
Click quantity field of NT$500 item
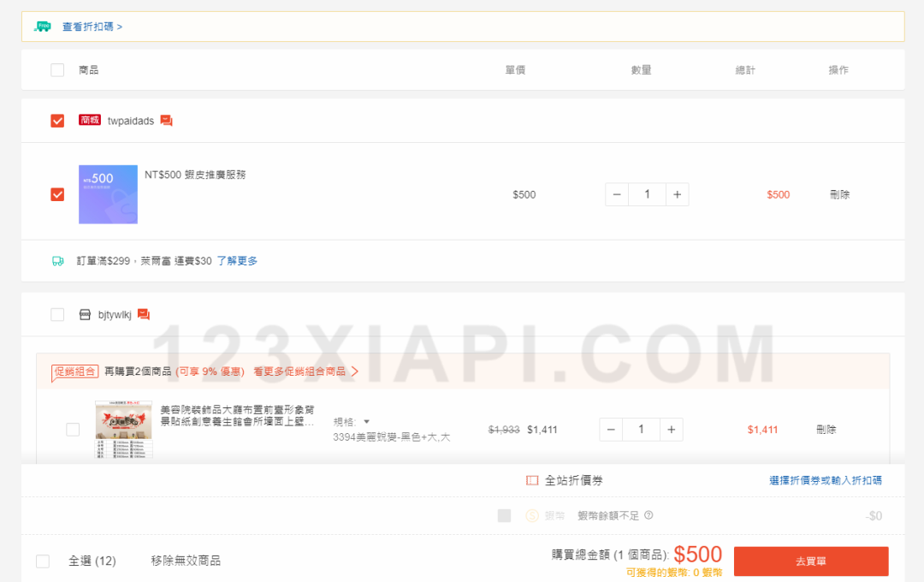click(647, 194)
